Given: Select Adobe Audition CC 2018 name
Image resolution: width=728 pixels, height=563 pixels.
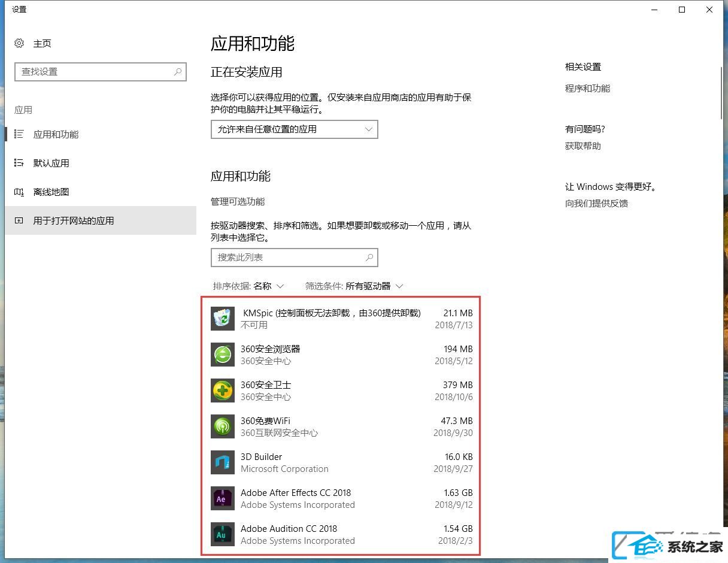Looking at the screenshot, I should point(289,529).
